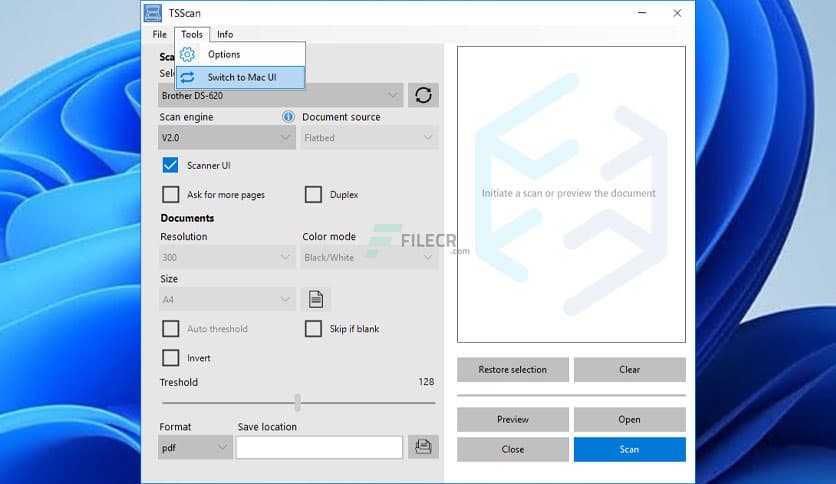Open the Brother DS-620 scanner dropdown
Screen dimensions: 836x484
(280, 95)
